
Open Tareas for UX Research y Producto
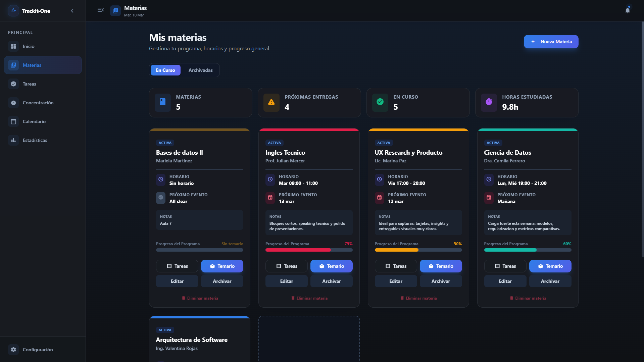pos(396,266)
